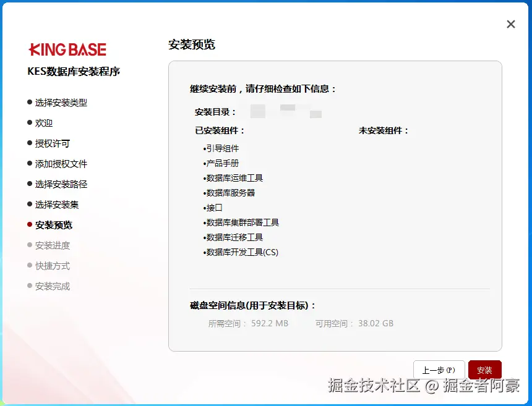
Task: Click the 安装预览 page title
Action: click(192, 44)
